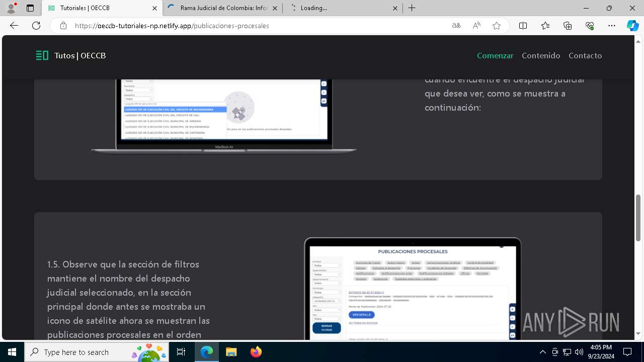This screenshot has height=362, width=644.
Task: Go back to the previous page
Action: (x=14, y=26)
